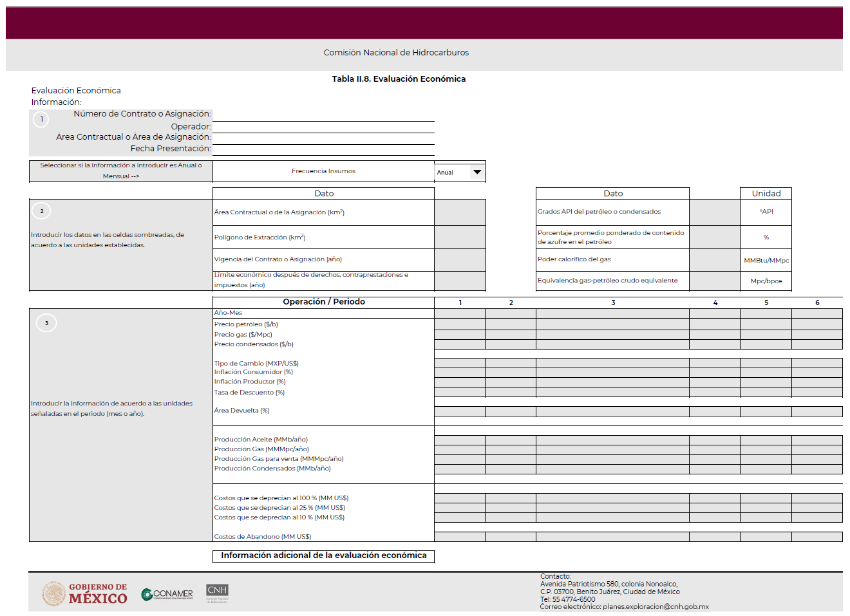Click the Poder calorífico del gas value cell

pyautogui.click(x=714, y=259)
